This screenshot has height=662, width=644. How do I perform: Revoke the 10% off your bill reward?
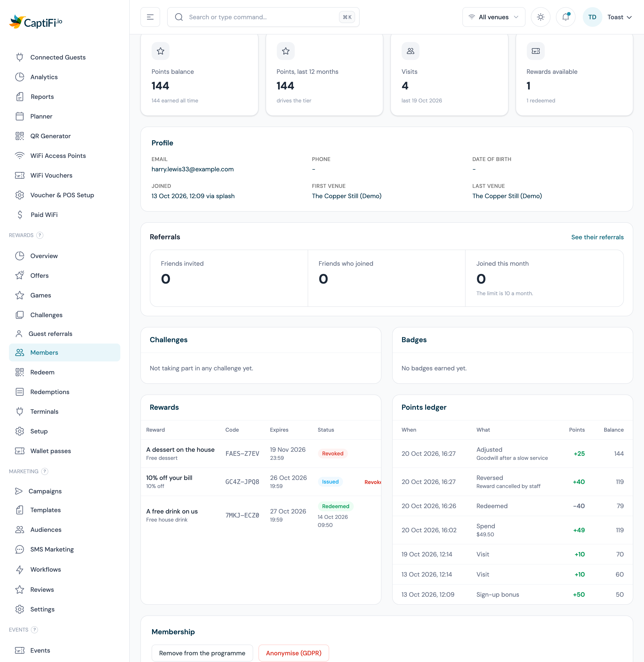373,482
